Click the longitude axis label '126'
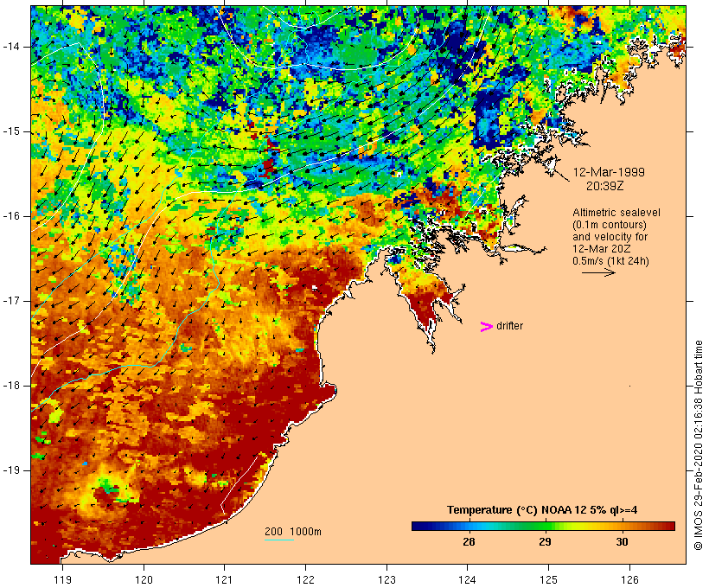Image resolution: width=709 pixels, height=588 pixels. pyautogui.click(x=629, y=579)
